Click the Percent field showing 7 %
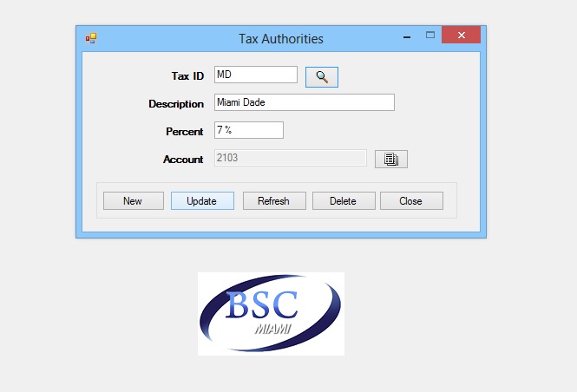This screenshot has height=392, width=577. tap(249, 130)
